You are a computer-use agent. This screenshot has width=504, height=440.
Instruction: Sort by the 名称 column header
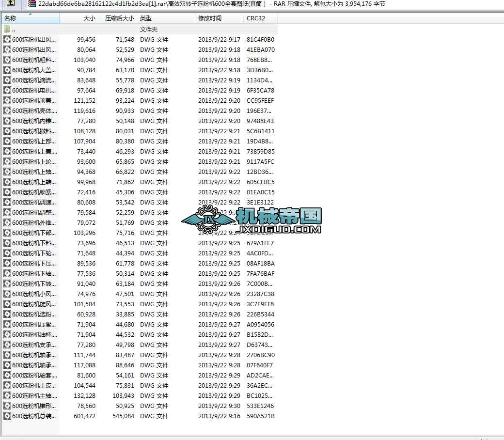pyautogui.click(x=30, y=18)
